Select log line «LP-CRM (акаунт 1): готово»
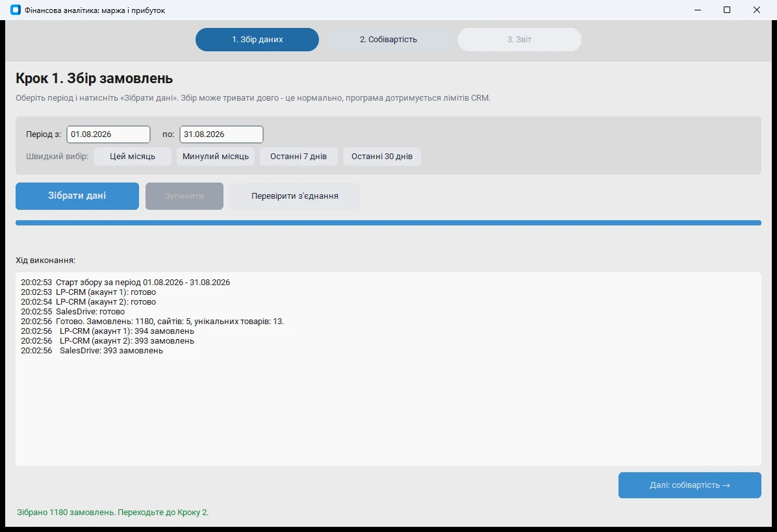The height and width of the screenshot is (532, 777). [88, 292]
